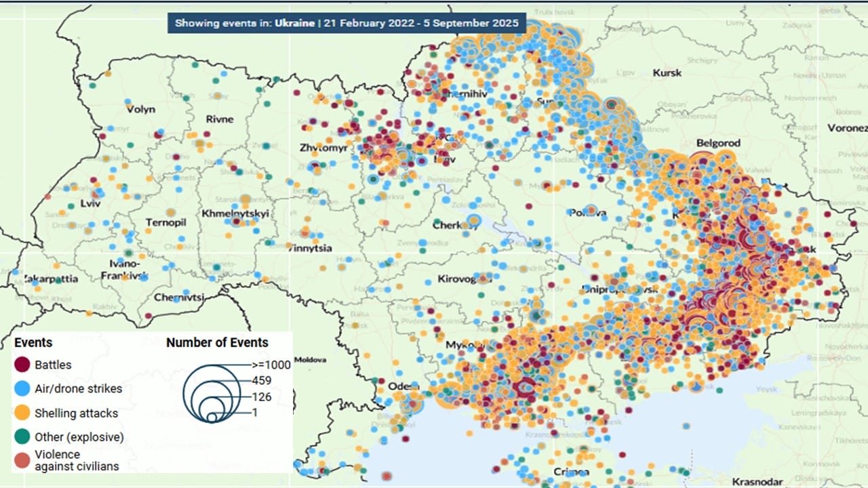
Task: Toggle the Shelling attacks legend label
Action: click(76, 413)
